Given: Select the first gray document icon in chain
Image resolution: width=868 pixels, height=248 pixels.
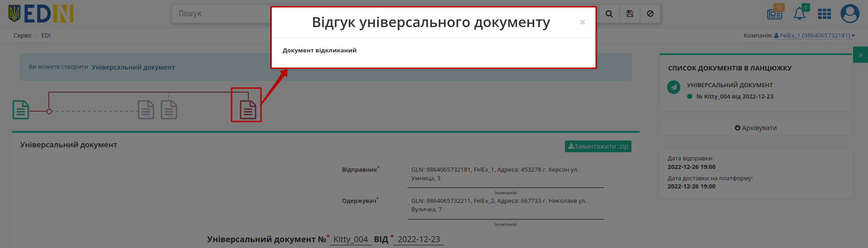Looking at the screenshot, I should tap(146, 110).
